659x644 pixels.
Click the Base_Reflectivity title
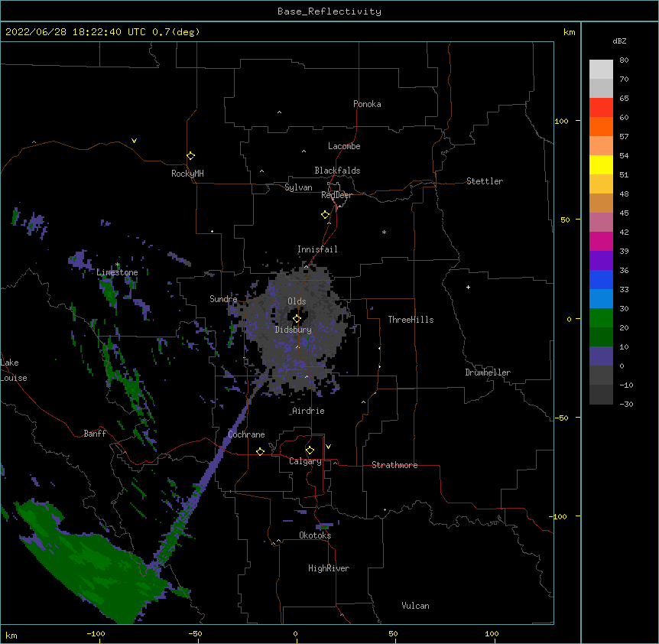coord(329,11)
